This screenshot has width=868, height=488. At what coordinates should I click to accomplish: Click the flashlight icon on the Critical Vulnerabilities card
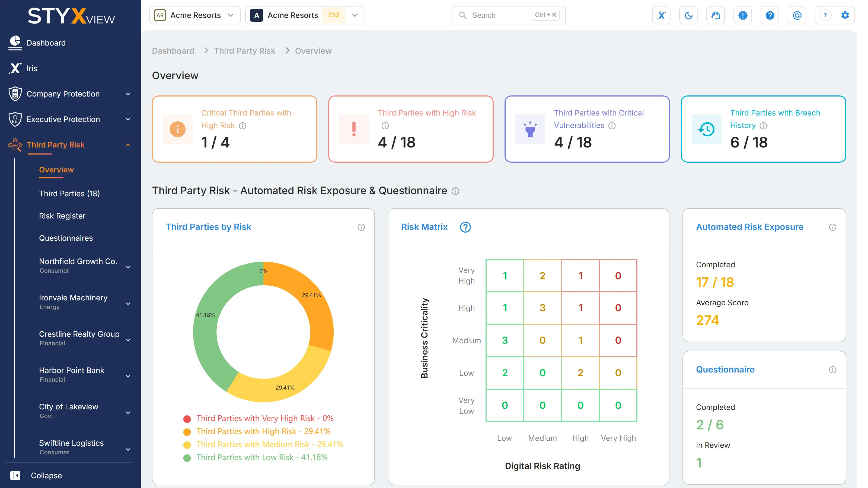pos(530,129)
